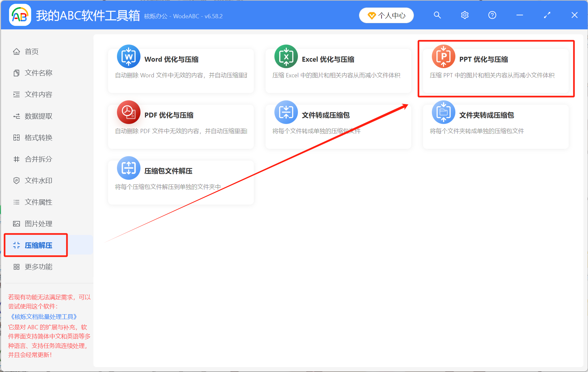Open application settings gear

coord(465,15)
